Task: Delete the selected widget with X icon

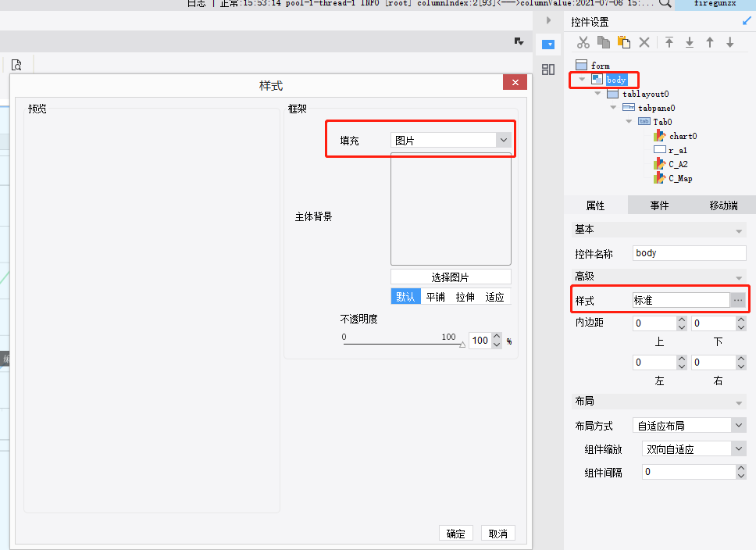Action: click(644, 42)
